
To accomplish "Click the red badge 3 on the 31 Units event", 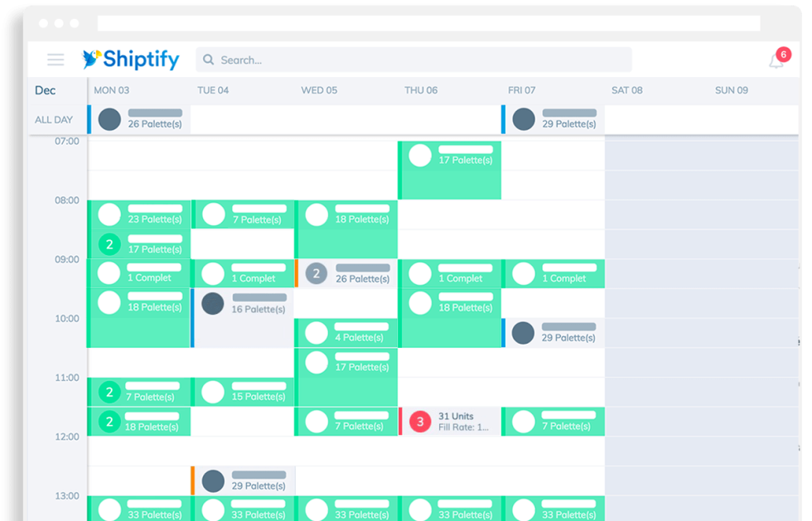I will click(420, 422).
